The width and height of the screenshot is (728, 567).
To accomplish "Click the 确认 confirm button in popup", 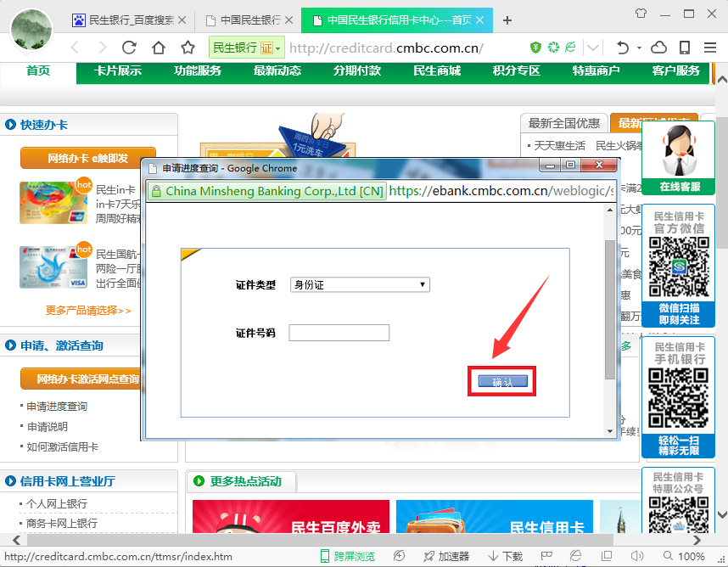I will pyautogui.click(x=503, y=382).
